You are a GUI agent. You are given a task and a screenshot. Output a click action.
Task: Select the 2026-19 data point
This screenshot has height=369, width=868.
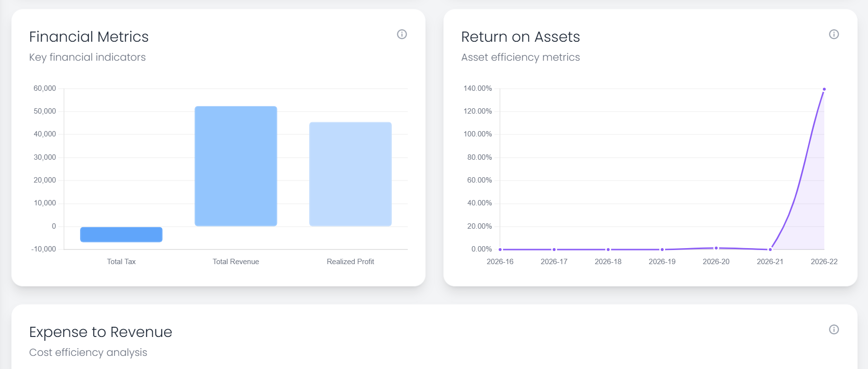point(662,250)
